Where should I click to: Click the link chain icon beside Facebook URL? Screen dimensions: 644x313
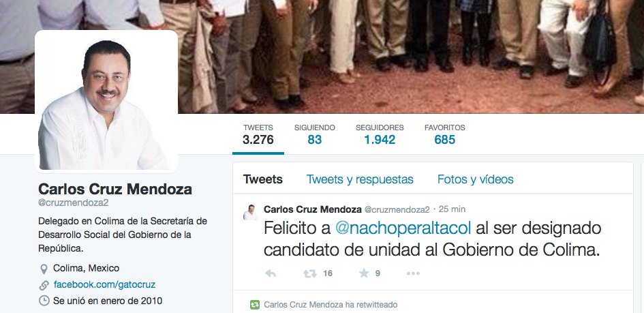pos(44,285)
